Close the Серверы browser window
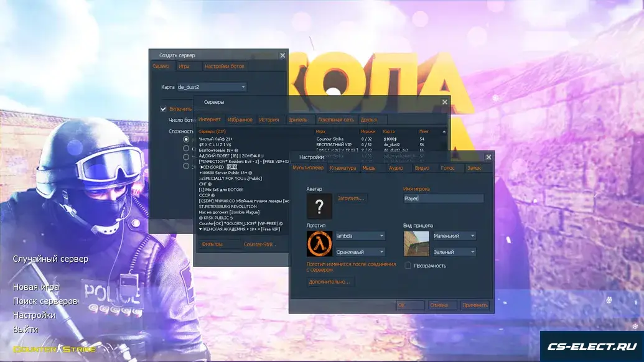This screenshot has width=644, height=362. point(444,102)
